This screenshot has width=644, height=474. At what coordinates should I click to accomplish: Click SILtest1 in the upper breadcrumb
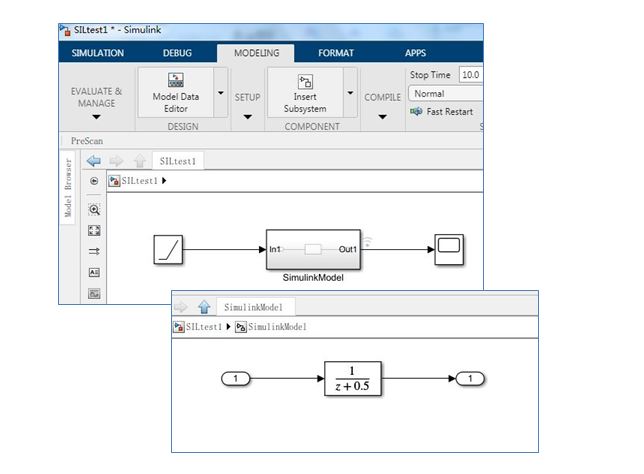pyautogui.click(x=140, y=181)
